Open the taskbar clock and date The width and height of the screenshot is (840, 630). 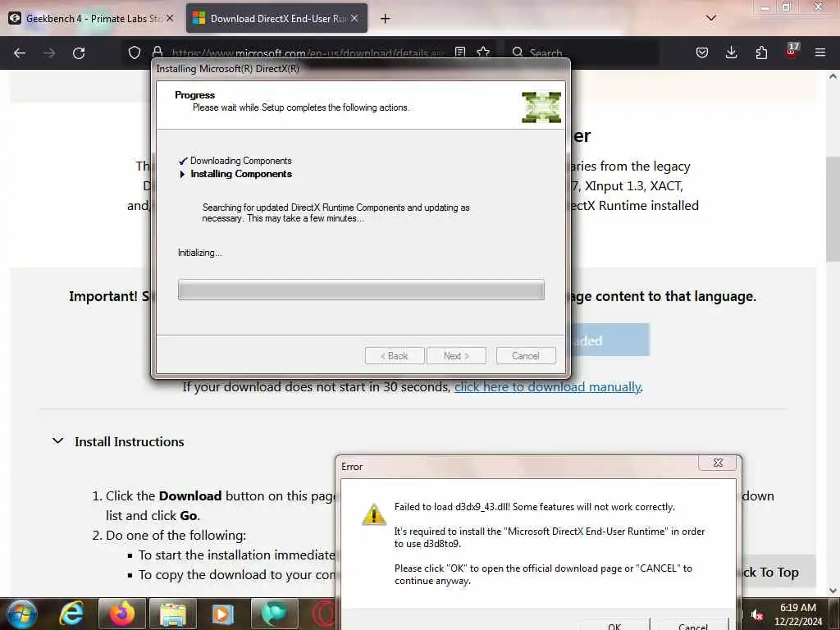click(x=797, y=614)
